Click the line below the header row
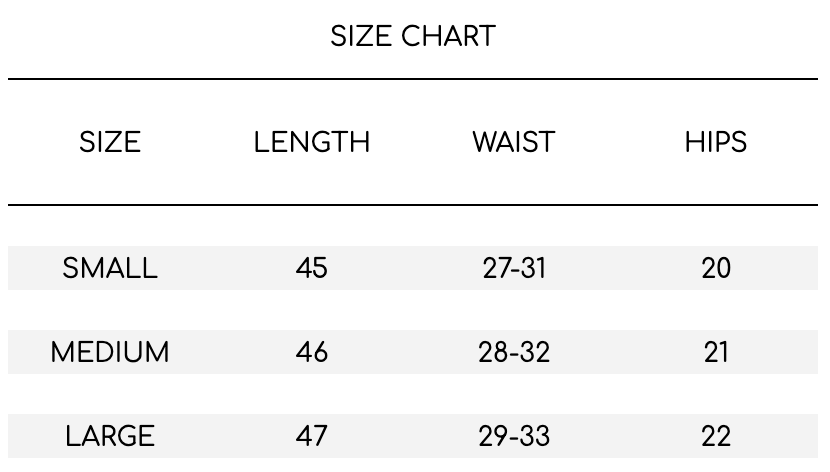This screenshot has height=472, width=830. click(413, 205)
